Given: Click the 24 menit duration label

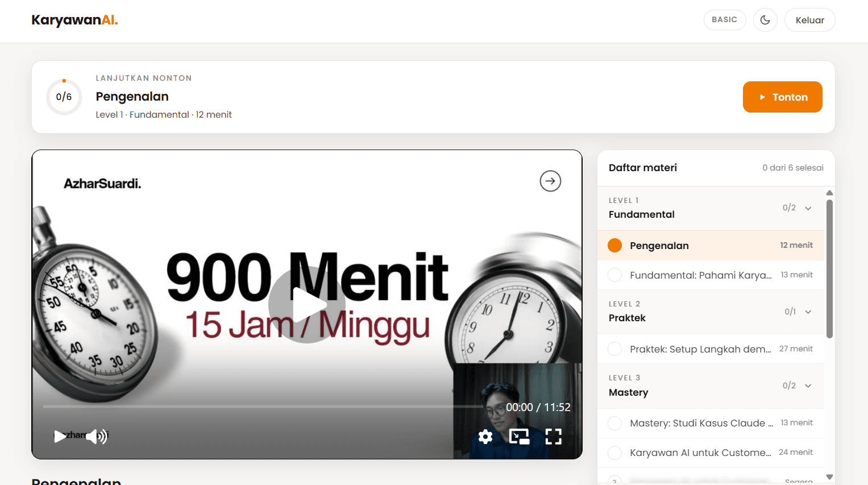Looking at the screenshot, I should 796,452.
